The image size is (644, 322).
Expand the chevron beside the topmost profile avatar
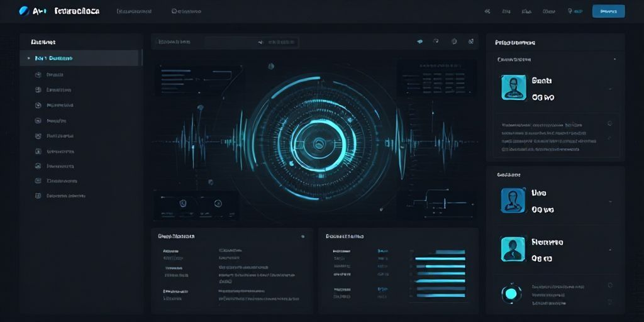tap(609, 89)
